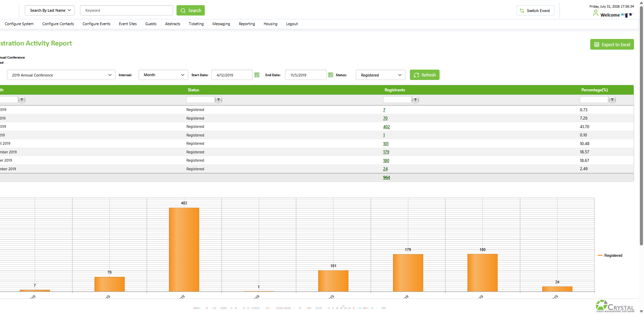Sort by the Registrants column header
The image size is (644, 314).
click(x=395, y=90)
